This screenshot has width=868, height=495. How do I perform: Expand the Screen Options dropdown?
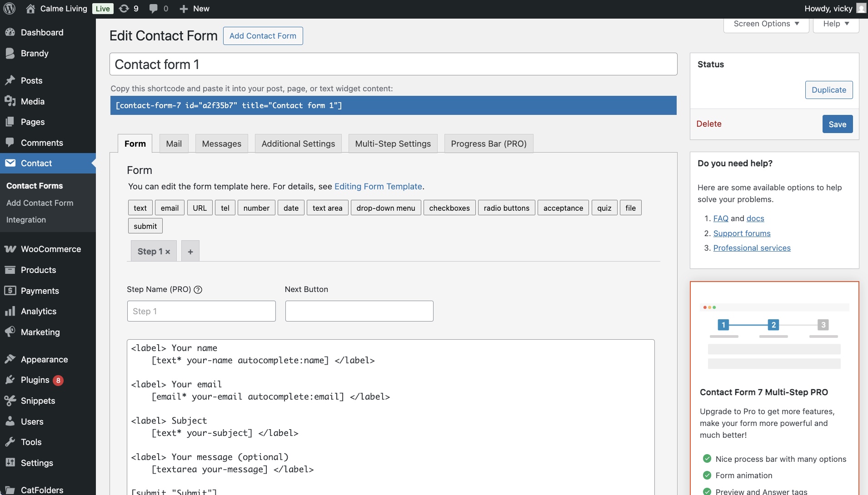pos(766,24)
